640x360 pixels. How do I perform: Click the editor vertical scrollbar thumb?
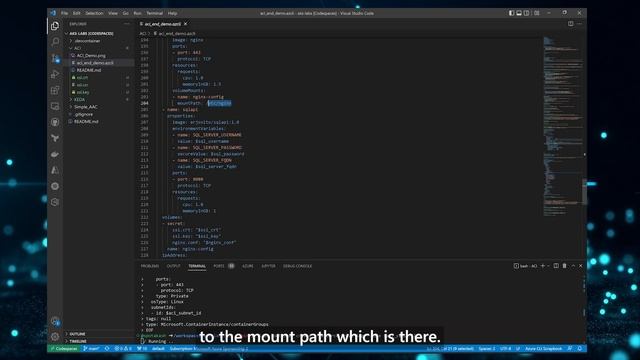coord(584,192)
